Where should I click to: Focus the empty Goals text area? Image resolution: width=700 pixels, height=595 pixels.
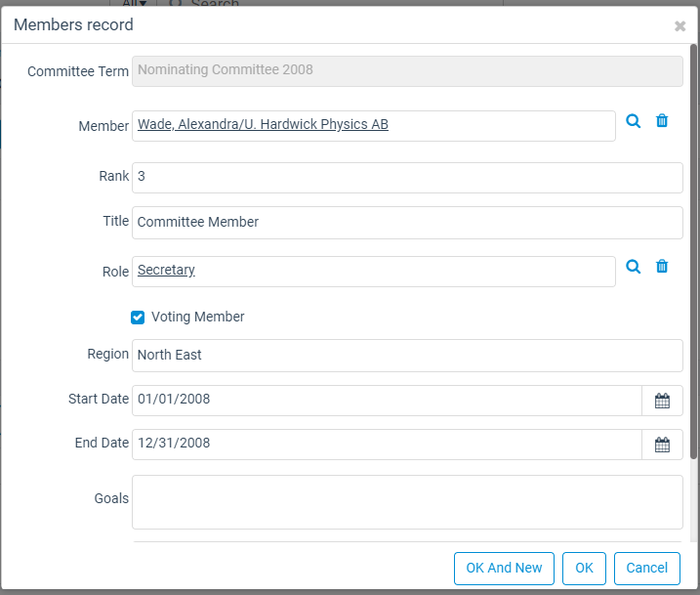point(407,502)
